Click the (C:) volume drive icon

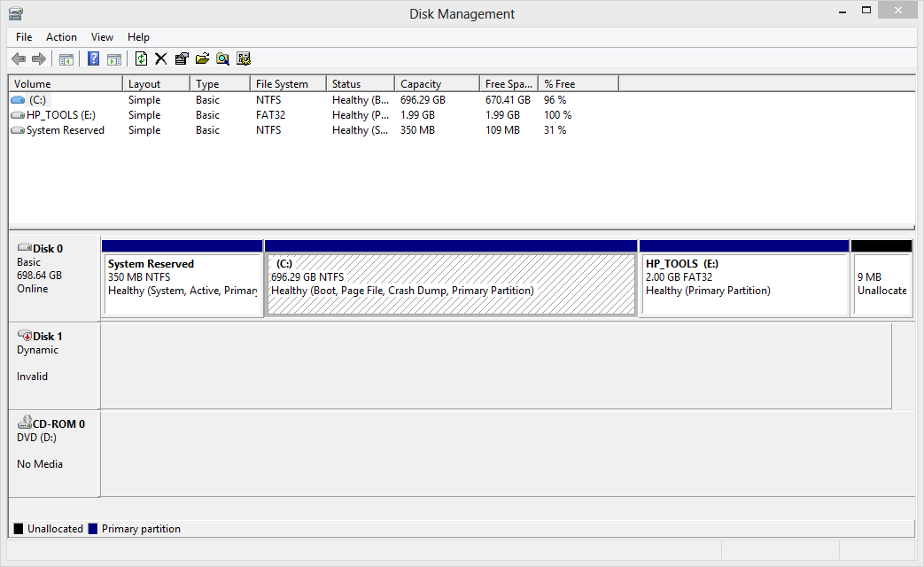18,100
